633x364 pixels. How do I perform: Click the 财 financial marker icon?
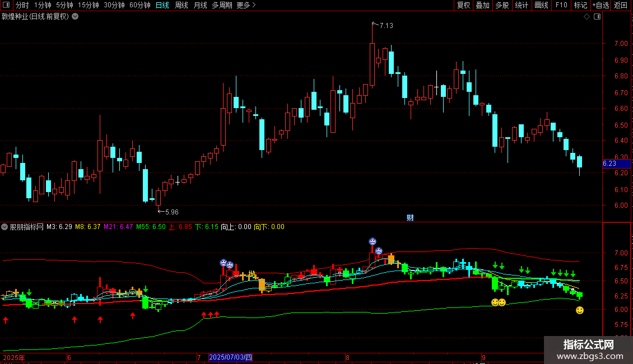pos(410,217)
